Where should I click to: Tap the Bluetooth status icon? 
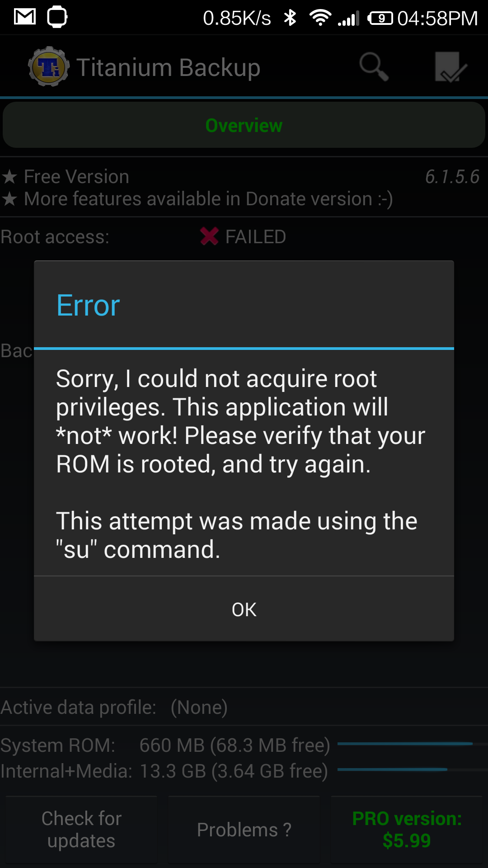coord(290,18)
